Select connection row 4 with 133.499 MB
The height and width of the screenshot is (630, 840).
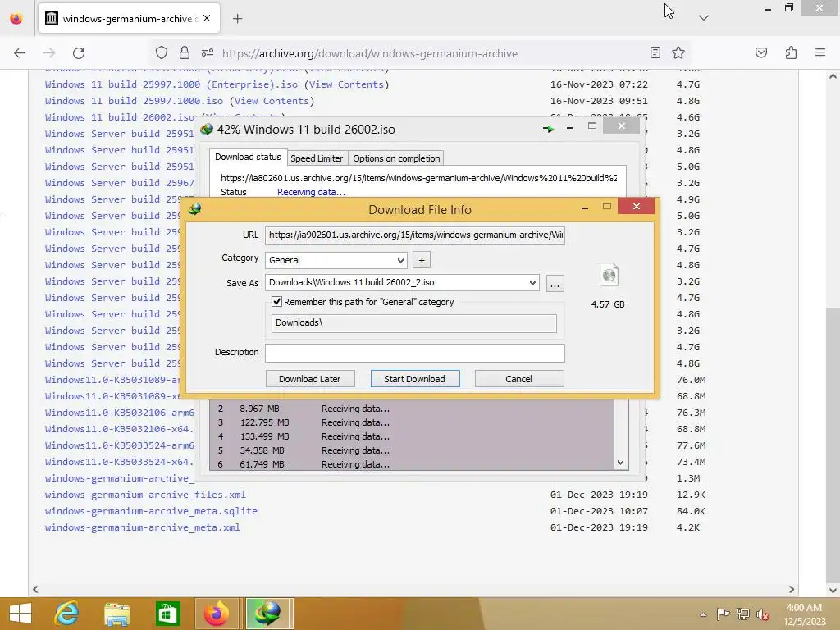pyautogui.click(x=413, y=436)
